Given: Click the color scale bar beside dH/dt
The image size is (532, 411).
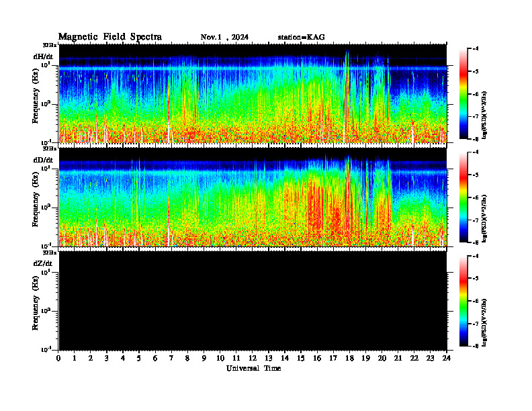Looking at the screenshot, I should point(463,93).
